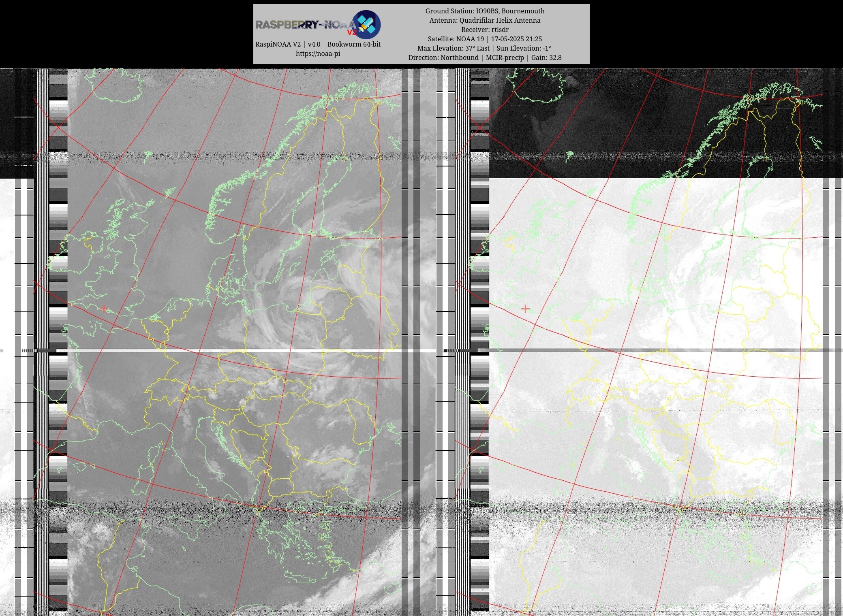Click the left grayscale satellite image of Europe
This screenshot has height=616, width=843.
(234, 342)
